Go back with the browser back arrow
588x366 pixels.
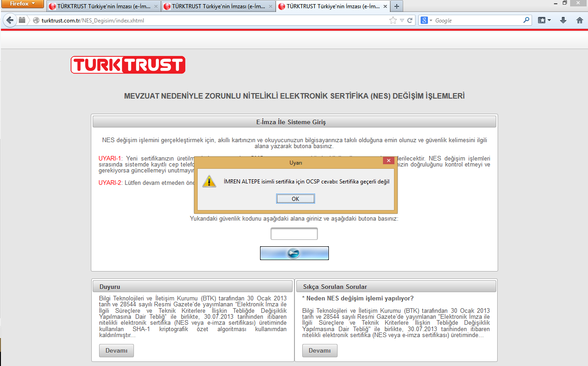point(10,20)
